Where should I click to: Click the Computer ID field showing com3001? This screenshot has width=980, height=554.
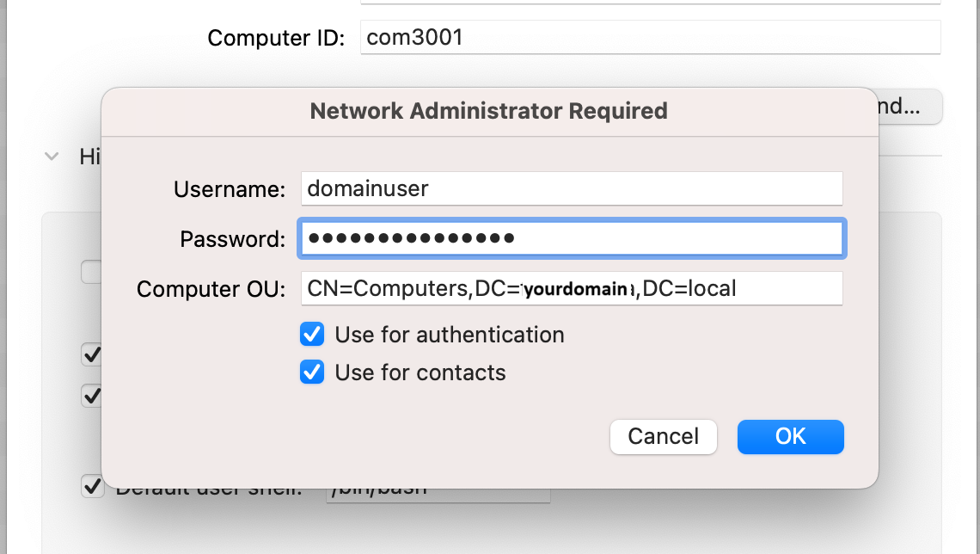point(651,37)
